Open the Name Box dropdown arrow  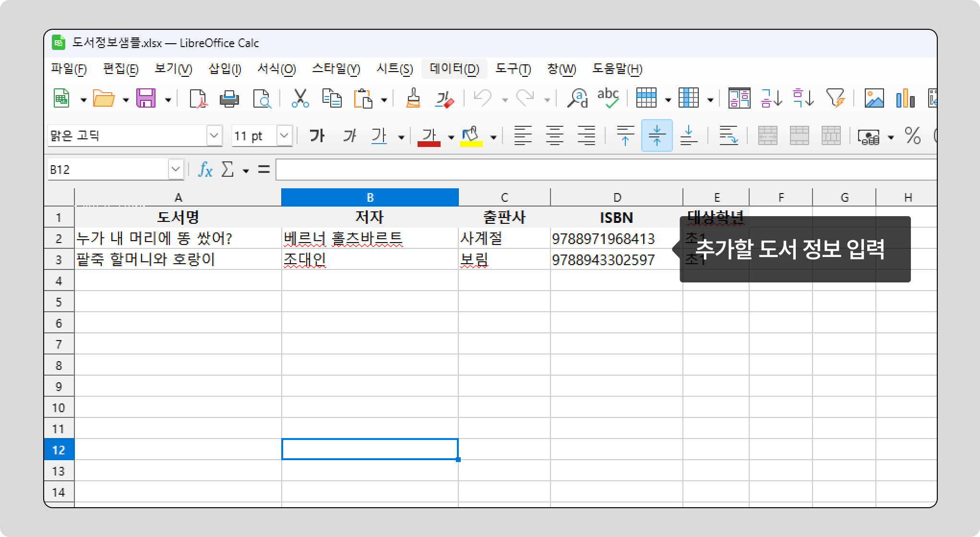point(176,170)
